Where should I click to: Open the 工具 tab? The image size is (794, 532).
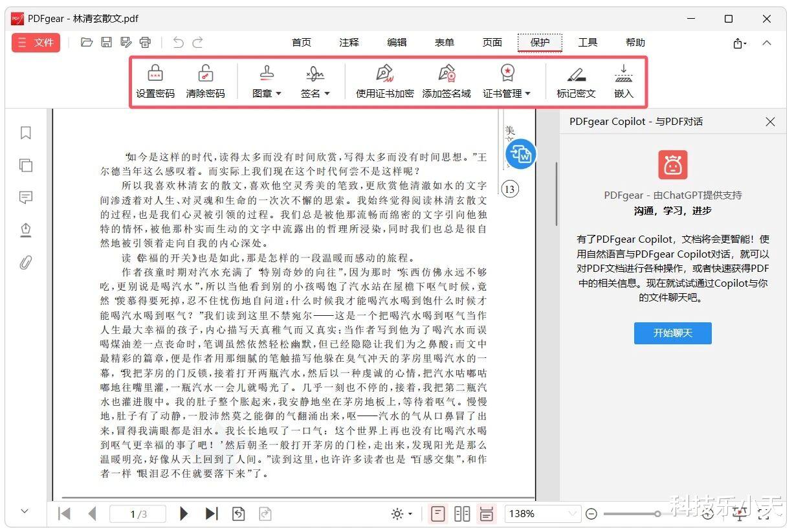pyautogui.click(x=588, y=43)
